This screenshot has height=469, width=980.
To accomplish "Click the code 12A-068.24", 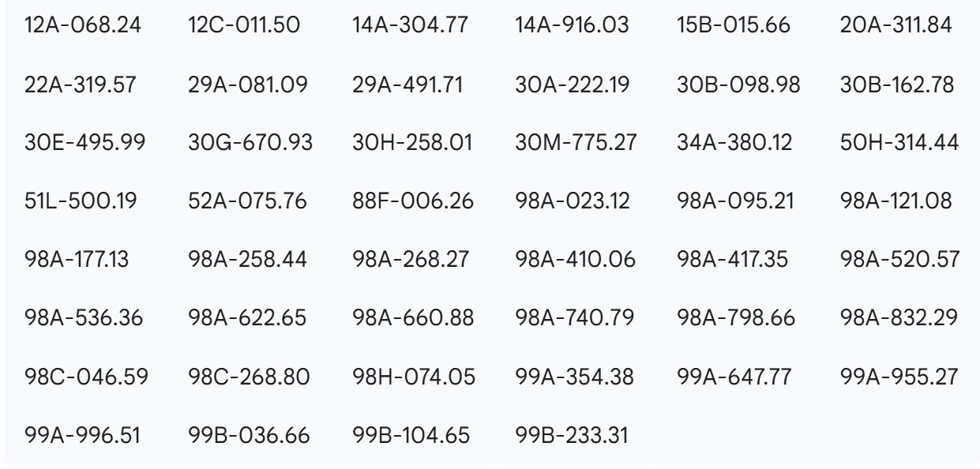I will (84, 26).
